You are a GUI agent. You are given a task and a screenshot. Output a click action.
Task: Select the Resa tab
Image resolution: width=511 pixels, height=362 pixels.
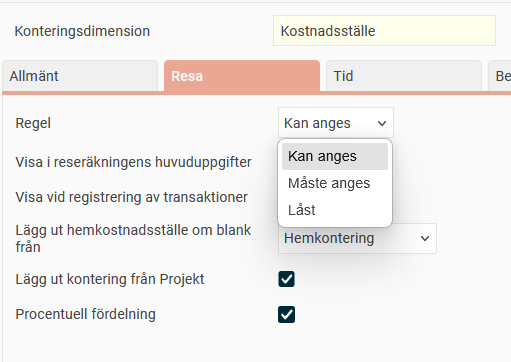click(x=242, y=76)
